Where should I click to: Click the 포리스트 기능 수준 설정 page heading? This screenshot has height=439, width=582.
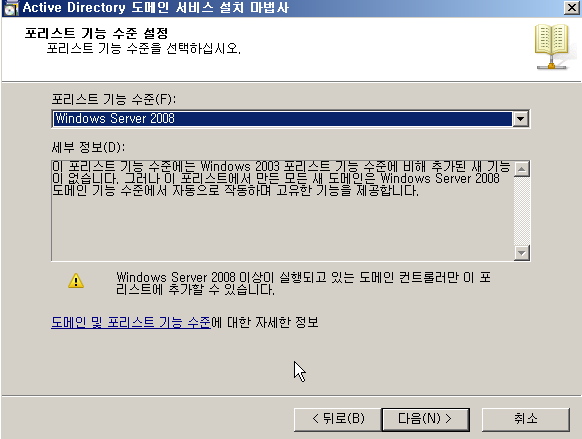pos(97,33)
